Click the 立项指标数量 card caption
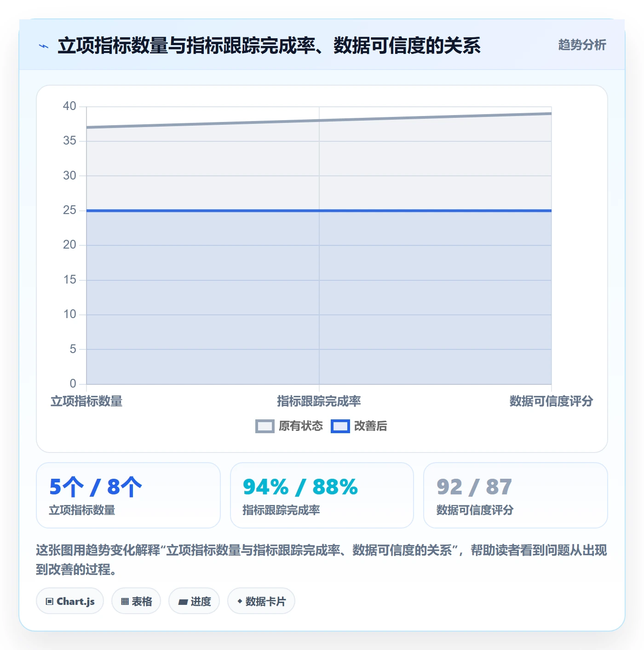This screenshot has height=650, width=644. click(82, 510)
